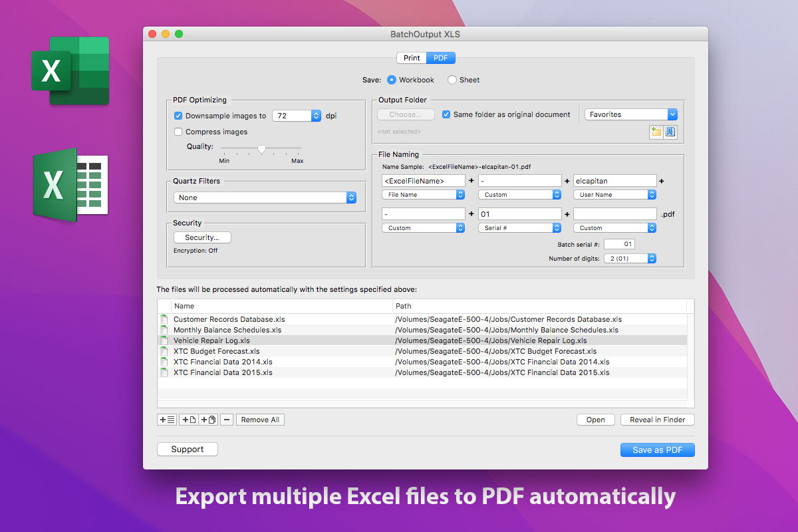
Task: Click the add single file icon
Action: click(189, 420)
